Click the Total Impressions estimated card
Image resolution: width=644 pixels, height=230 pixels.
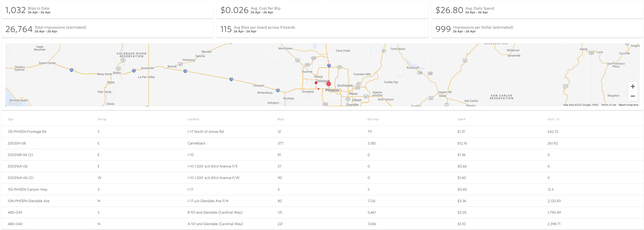[107, 29]
